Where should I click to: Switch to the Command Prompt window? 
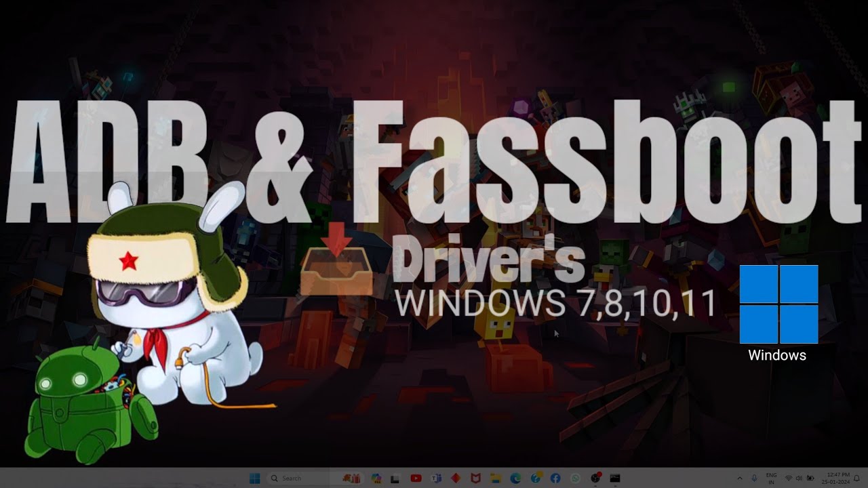(x=615, y=479)
